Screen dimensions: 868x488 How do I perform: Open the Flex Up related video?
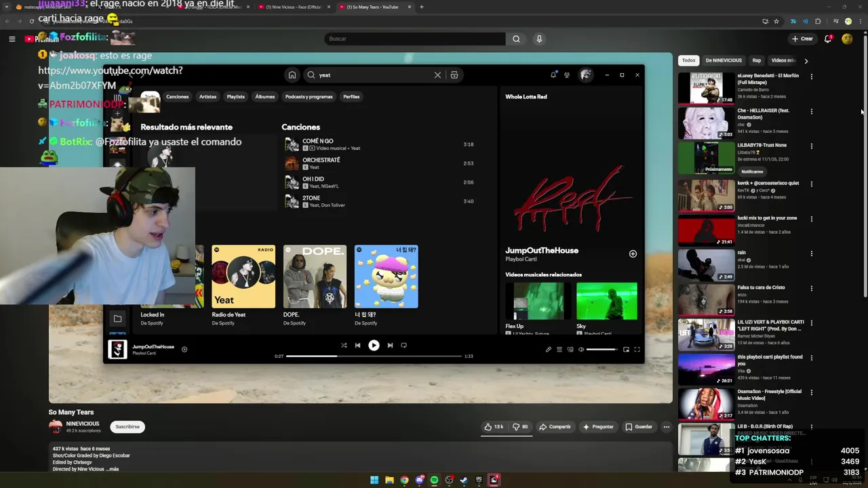point(538,307)
